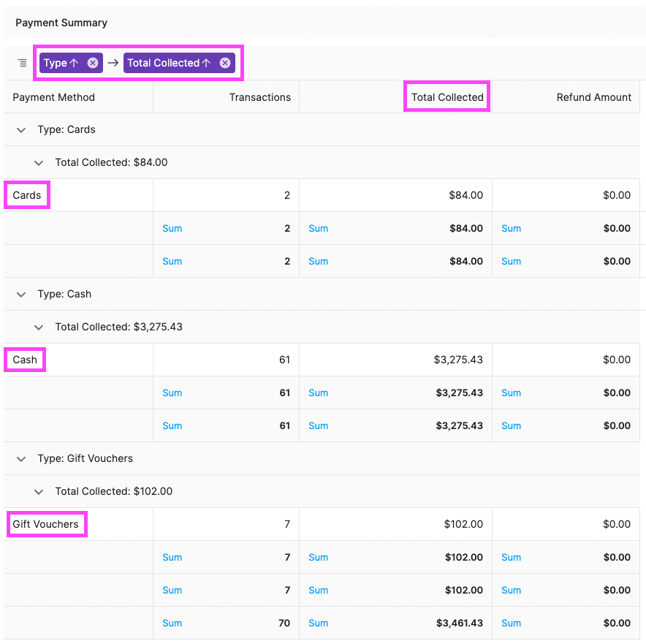Remove the Type grouping chip
Image resolution: width=646 pixels, height=644 pixels.
point(93,63)
